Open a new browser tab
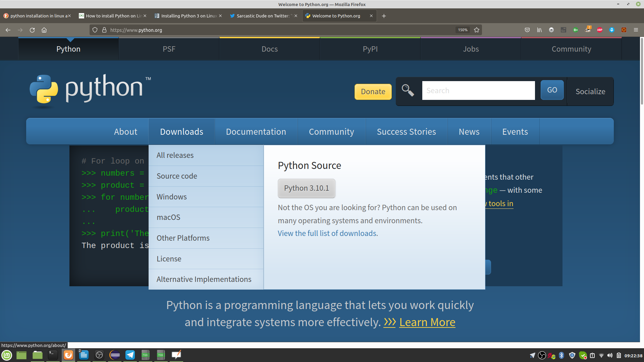The height and width of the screenshot is (362, 644). (x=384, y=16)
